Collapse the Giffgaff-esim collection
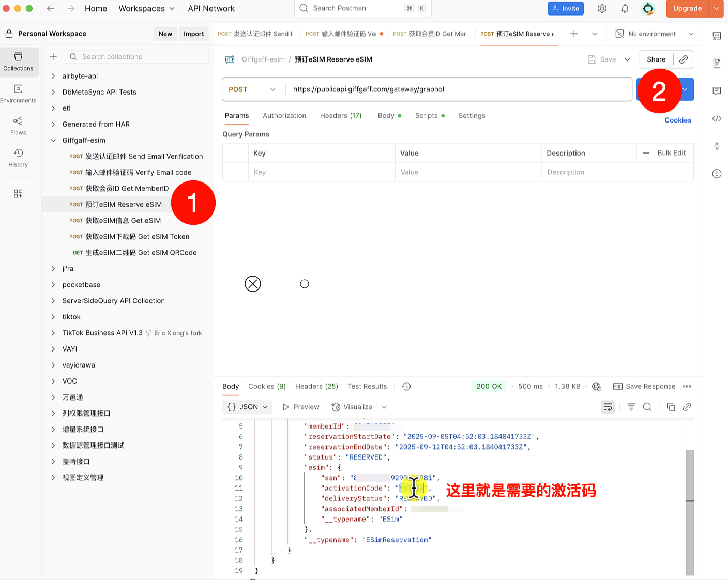The width and height of the screenshot is (728, 580). click(x=53, y=140)
